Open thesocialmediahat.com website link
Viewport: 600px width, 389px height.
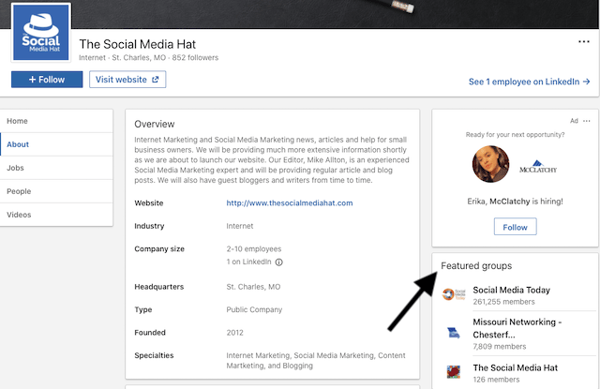(290, 203)
